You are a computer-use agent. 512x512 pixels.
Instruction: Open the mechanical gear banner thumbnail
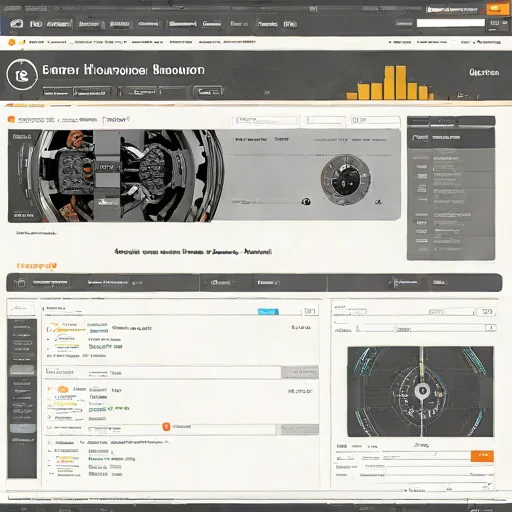[116, 176]
